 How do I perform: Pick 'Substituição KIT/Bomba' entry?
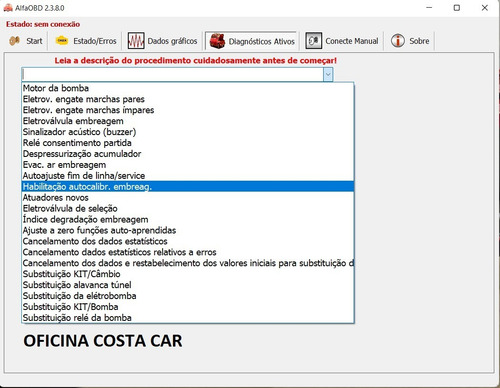click(x=188, y=307)
